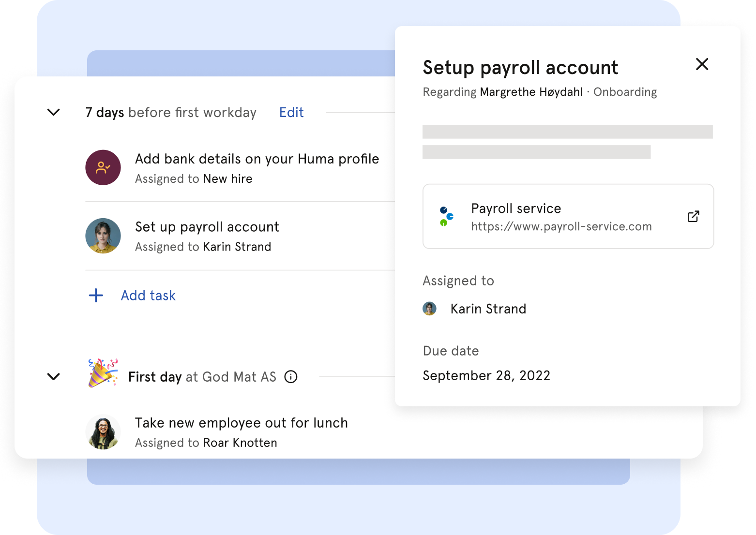Select the Set up payroll account task
756x535 pixels.
click(207, 226)
